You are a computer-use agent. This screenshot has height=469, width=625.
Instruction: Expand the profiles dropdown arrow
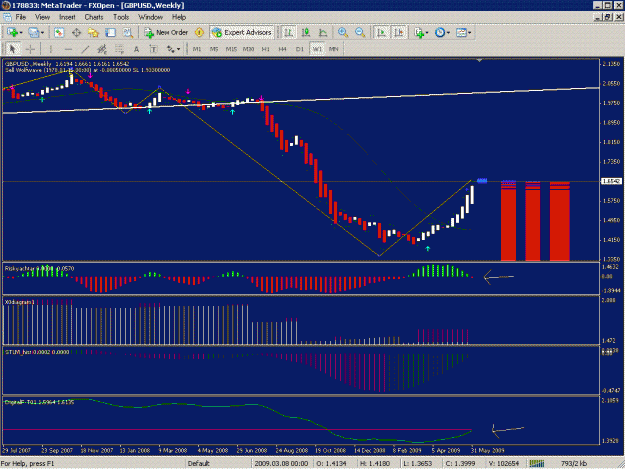coord(42,33)
